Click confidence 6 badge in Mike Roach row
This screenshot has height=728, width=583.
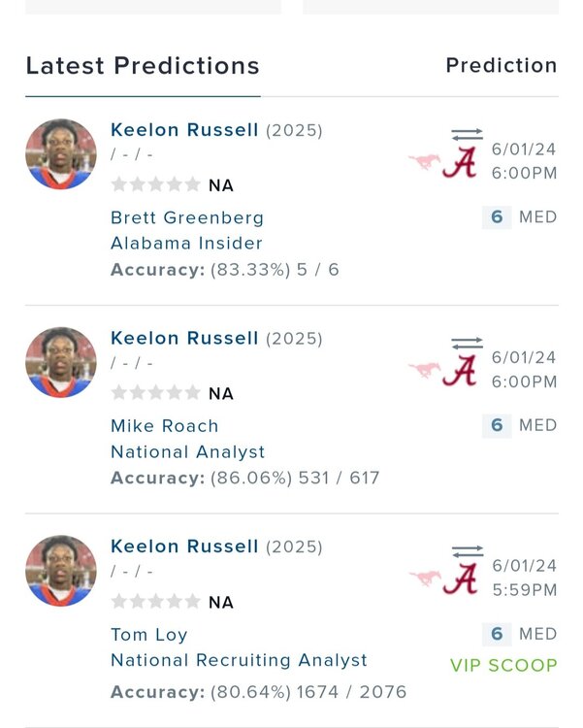click(497, 425)
